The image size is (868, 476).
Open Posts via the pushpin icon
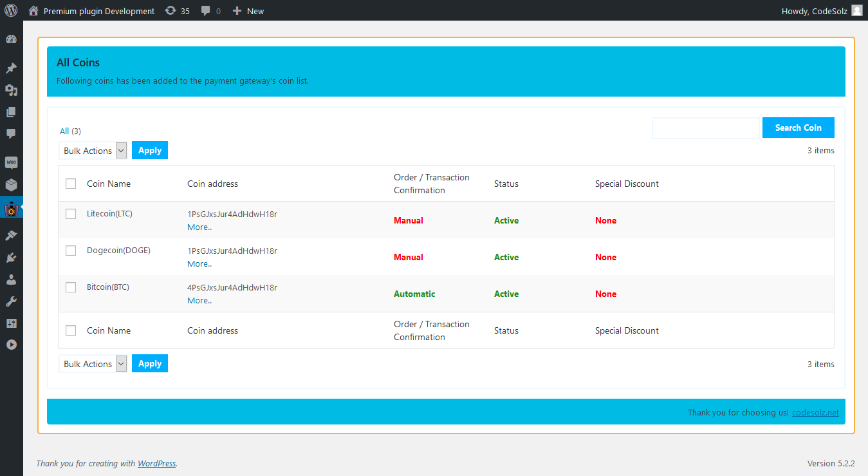[x=11, y=68]
